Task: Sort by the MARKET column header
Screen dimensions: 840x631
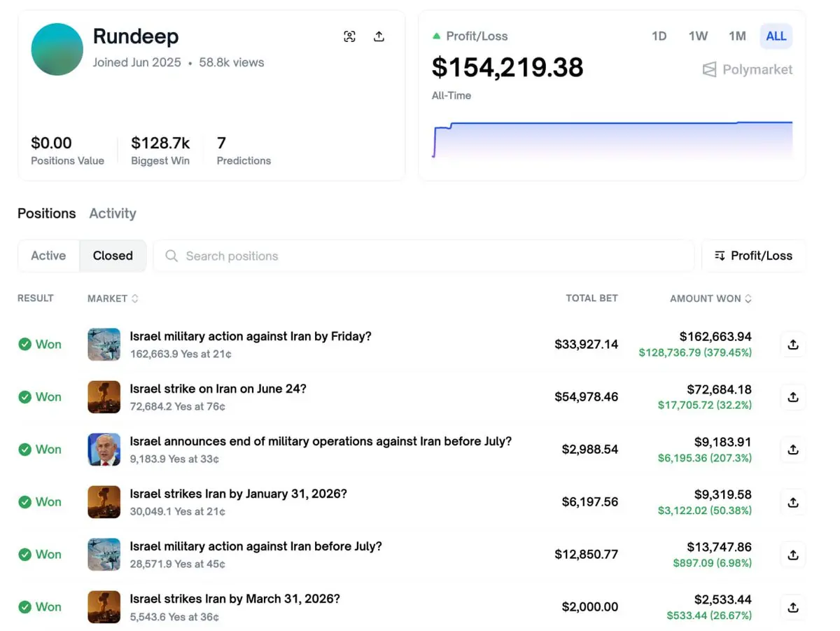Action: pos(113,298)
